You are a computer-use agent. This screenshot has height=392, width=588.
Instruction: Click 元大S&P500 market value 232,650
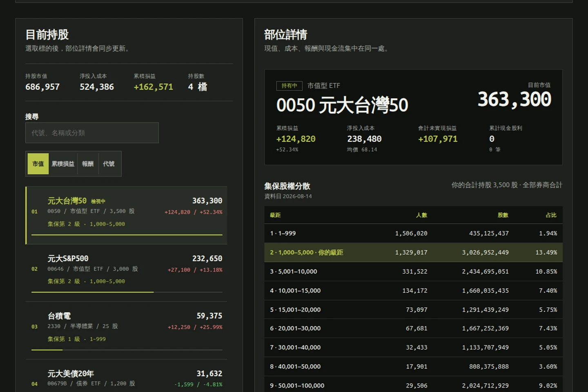coord(207,258)
